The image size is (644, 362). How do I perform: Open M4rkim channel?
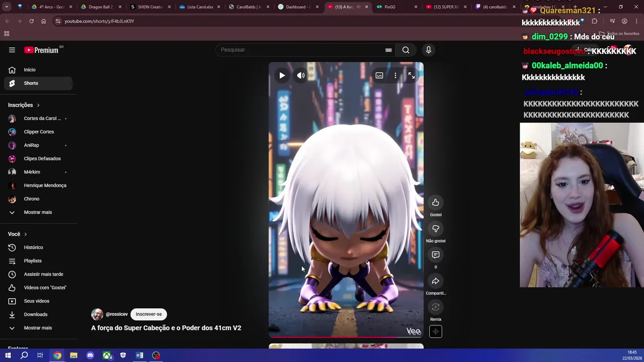pos(38,172)
